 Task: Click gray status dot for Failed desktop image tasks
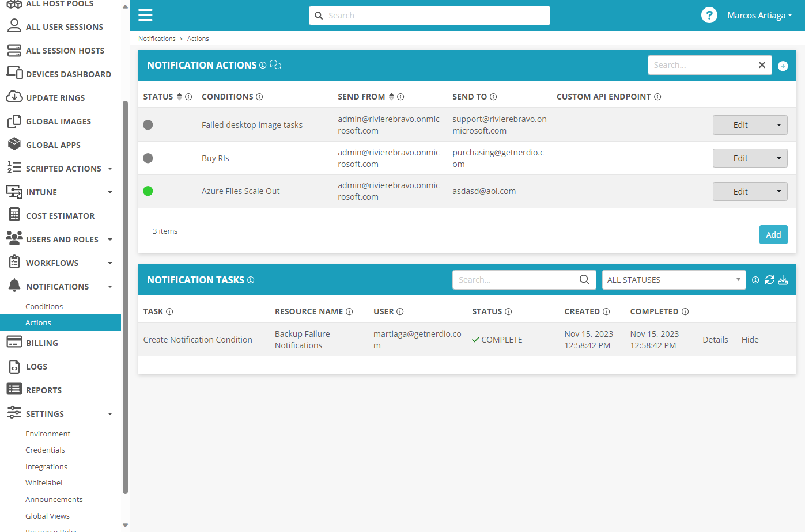(148, 125)
